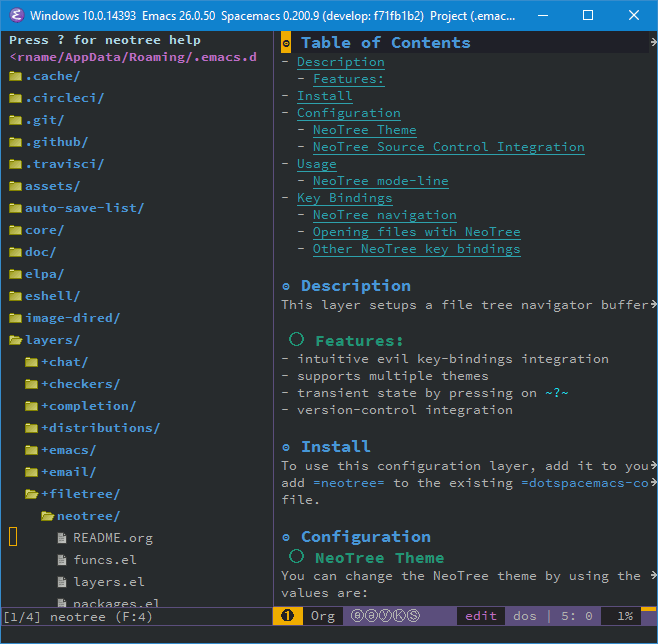
Task: Click the .circleci folder icon
Action: [16, 98]
